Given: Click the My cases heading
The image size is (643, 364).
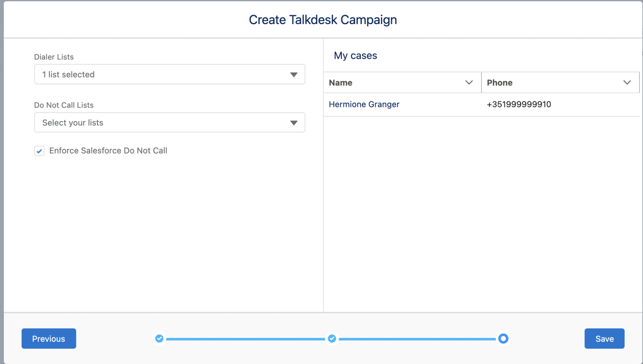Looking at the screenshot, I should [x=355, y=55].
